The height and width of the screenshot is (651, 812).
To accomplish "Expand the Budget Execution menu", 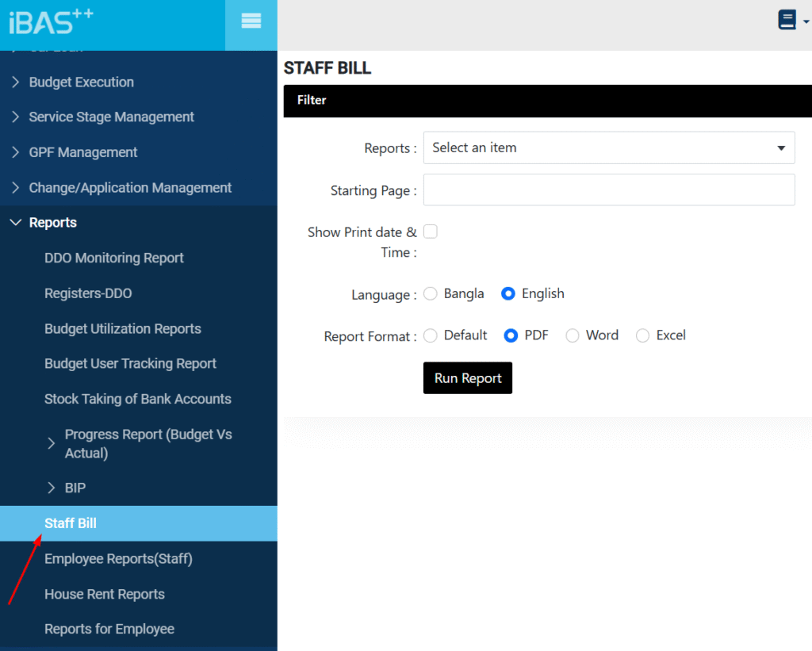I will coord(81,82).
